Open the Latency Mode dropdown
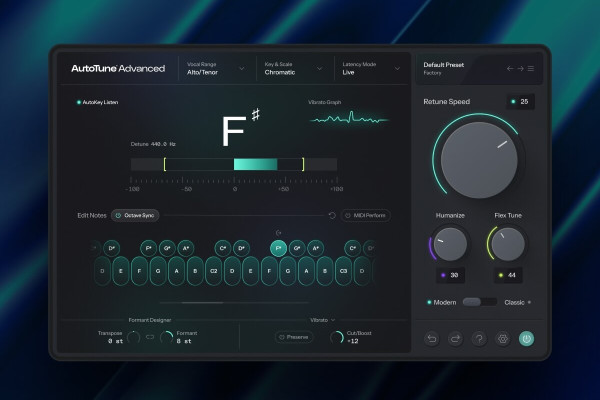This screenshot has width=600, height=400. pos(371,69)
